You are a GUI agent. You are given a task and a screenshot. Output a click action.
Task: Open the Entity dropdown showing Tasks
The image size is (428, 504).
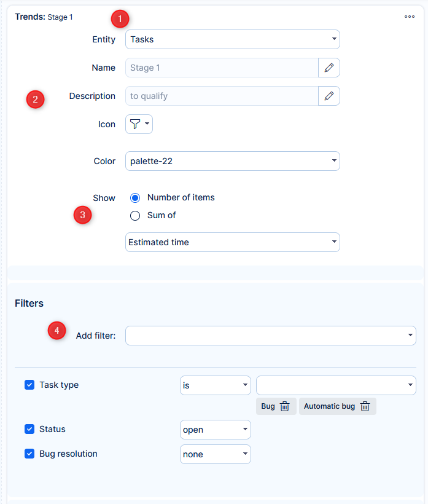click(232, 39)
